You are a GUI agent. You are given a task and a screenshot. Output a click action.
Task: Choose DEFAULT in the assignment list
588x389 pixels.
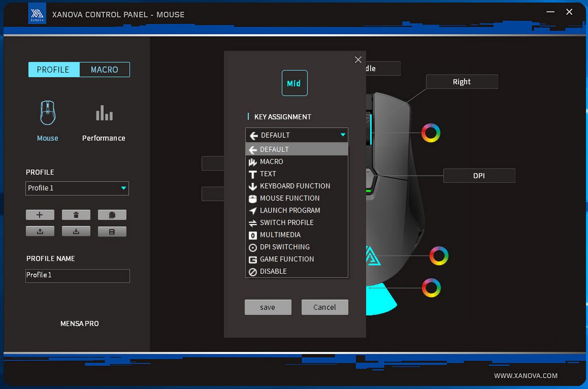point(297,149)
